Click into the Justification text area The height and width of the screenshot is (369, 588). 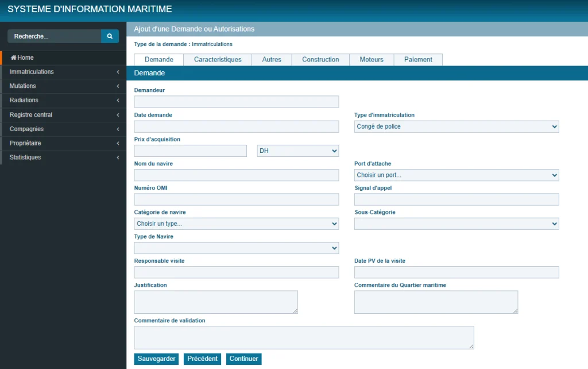coord(215,302)
